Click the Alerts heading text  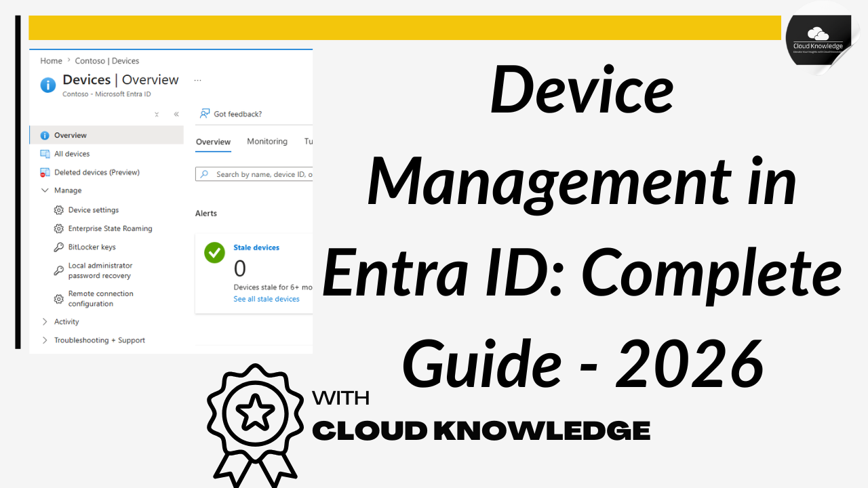click(x=206, y=213)
